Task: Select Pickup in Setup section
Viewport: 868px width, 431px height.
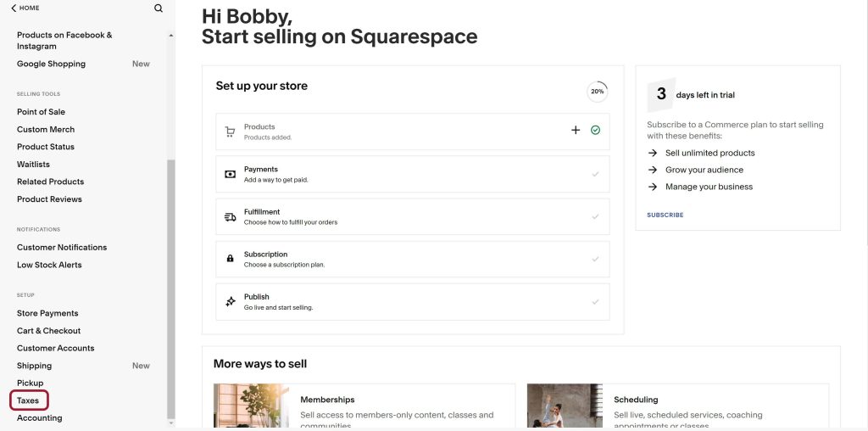Action: tap(30, 383)
